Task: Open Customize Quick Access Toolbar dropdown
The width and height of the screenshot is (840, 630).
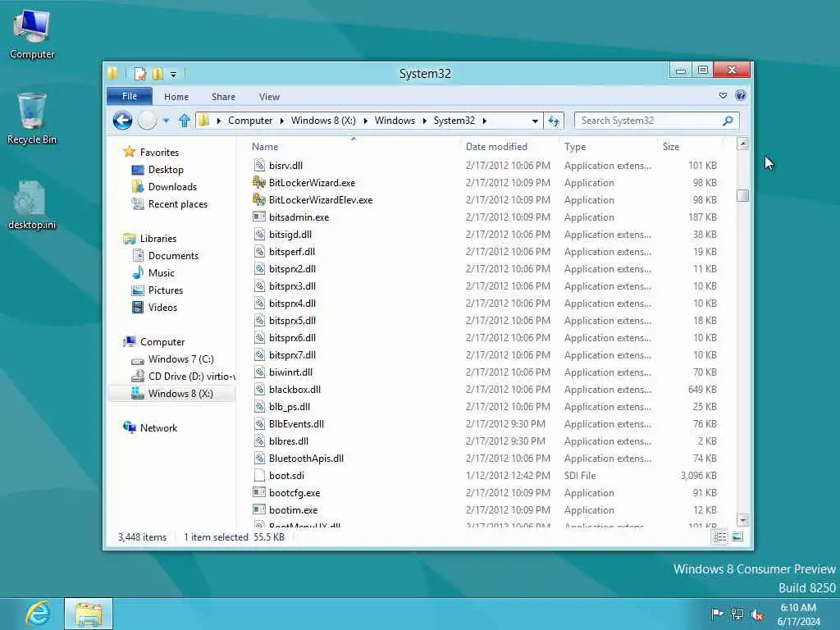Action: (174, 74)
